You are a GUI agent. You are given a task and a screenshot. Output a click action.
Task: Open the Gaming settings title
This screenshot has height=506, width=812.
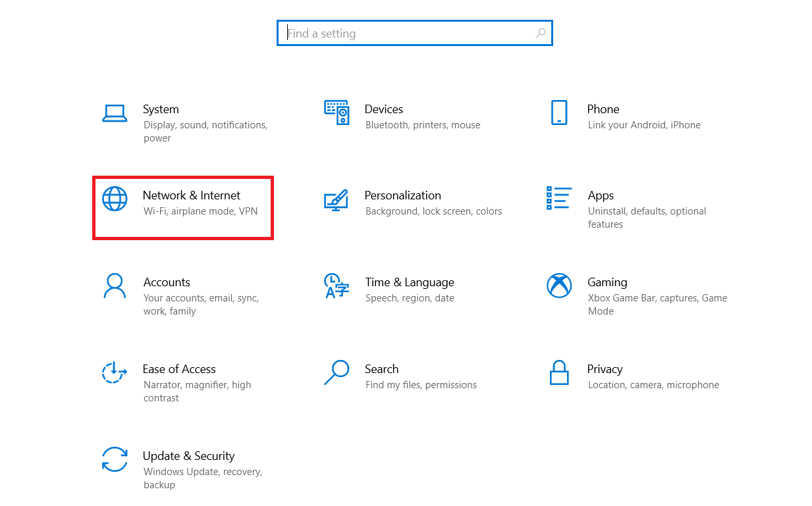point(607,282)
